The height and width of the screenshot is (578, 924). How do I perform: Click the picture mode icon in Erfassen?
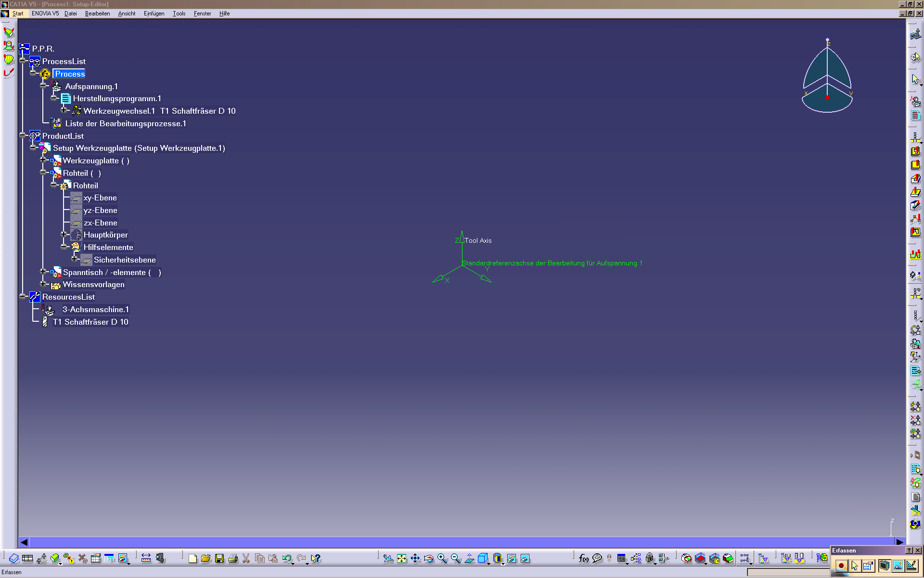[898, 565]
